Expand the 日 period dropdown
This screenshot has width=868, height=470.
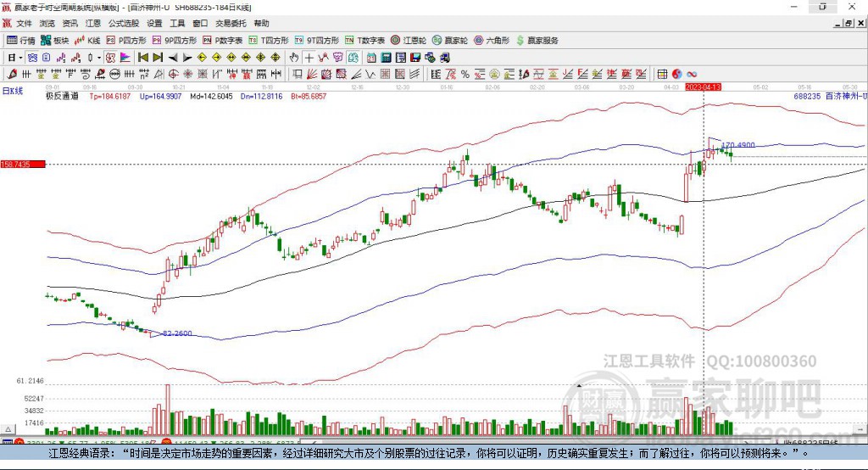tap(20, 58)
